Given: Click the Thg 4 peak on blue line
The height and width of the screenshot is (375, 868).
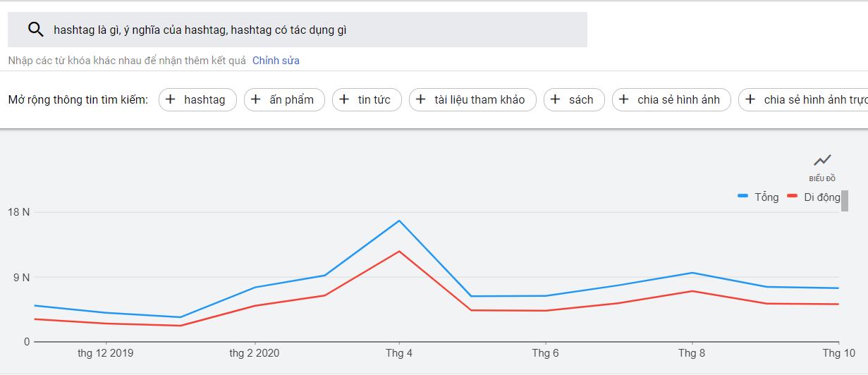Looking at the screenshot, I should click(399, 221).
